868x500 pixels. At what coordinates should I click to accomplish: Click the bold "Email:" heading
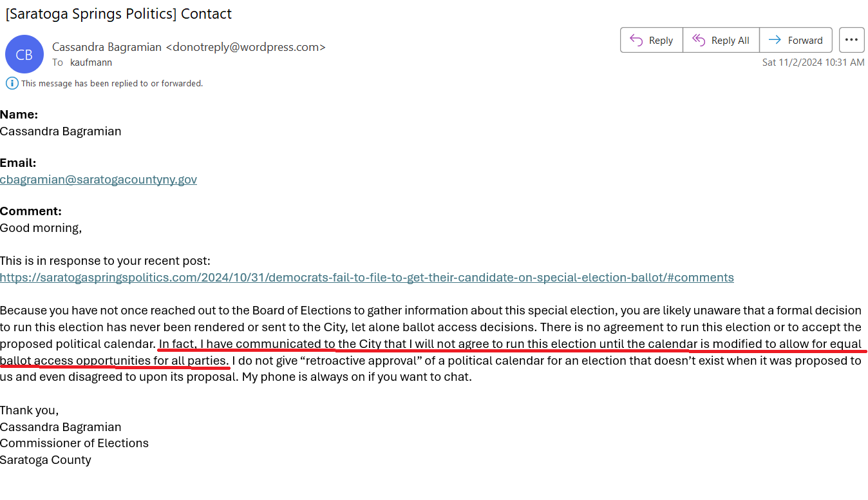18,163
